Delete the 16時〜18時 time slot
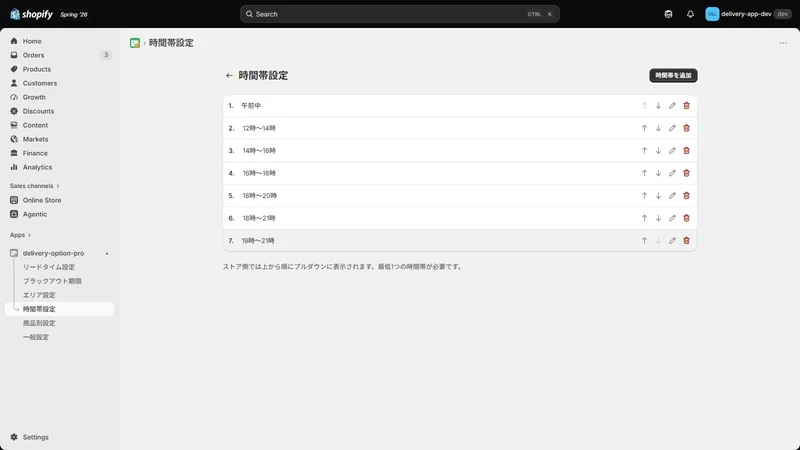The height and width of the screenshot is (450, 800). click(x=686, y=173)
